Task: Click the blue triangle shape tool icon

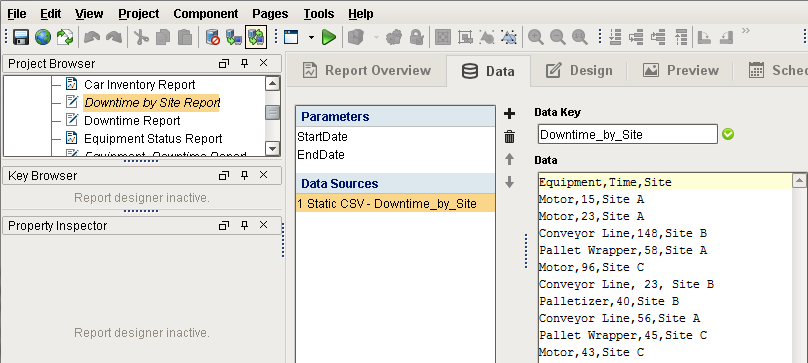Action: coord(508,37)
